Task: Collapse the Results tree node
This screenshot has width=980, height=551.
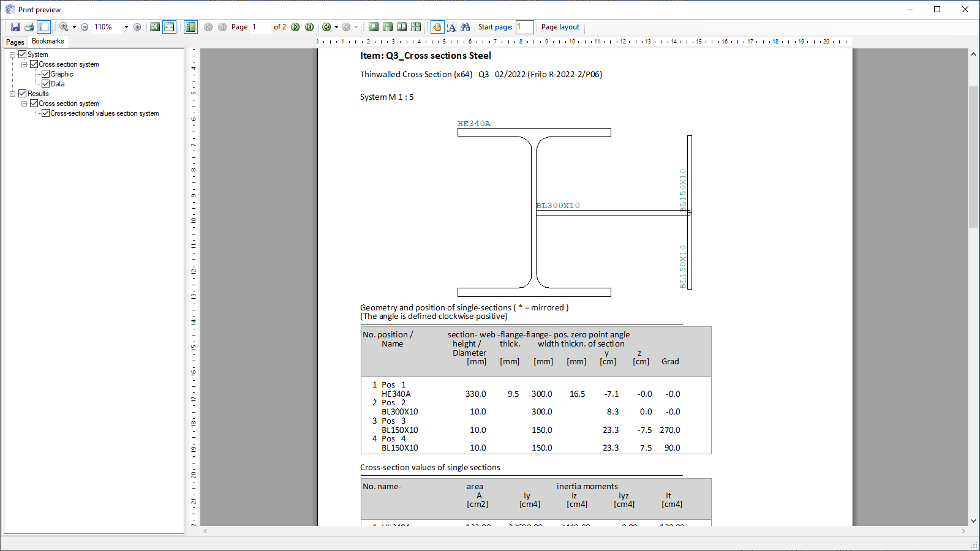Action: [12, 94]
